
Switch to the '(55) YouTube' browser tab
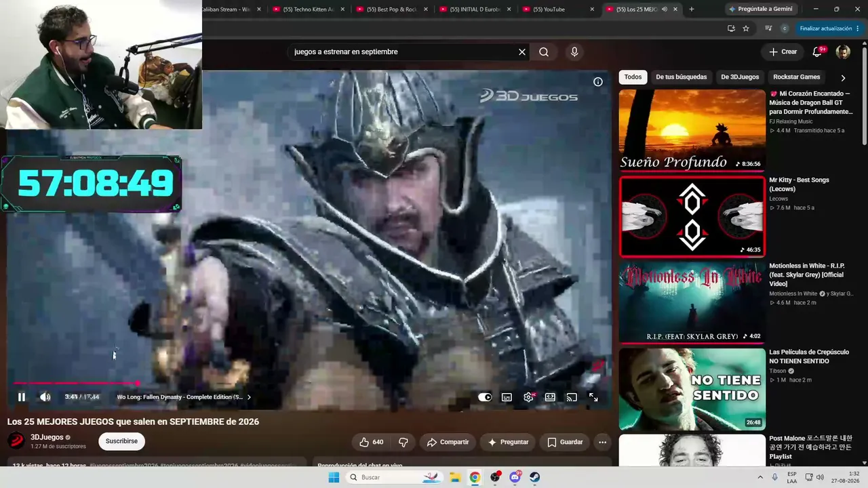coord(558,9)
